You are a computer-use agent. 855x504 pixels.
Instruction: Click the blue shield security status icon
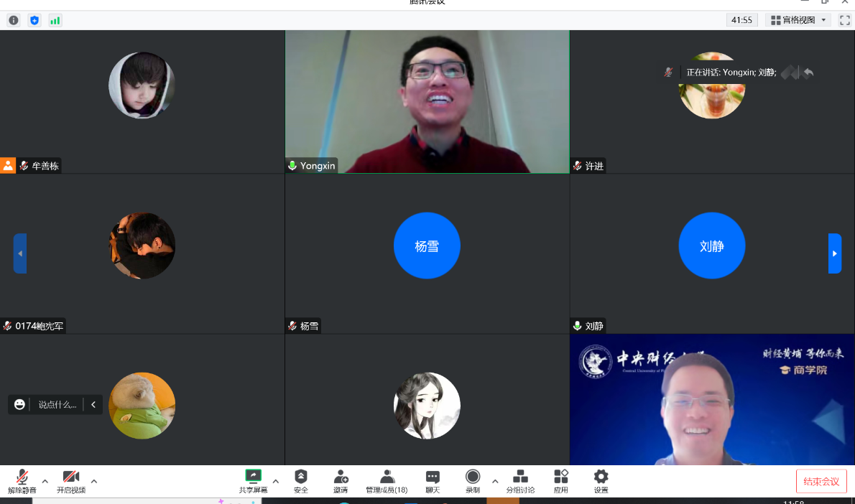[34, 20]
